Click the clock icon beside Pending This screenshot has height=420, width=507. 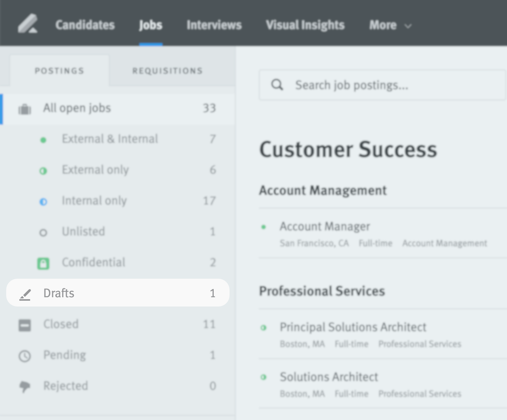[x=25, y=356]
